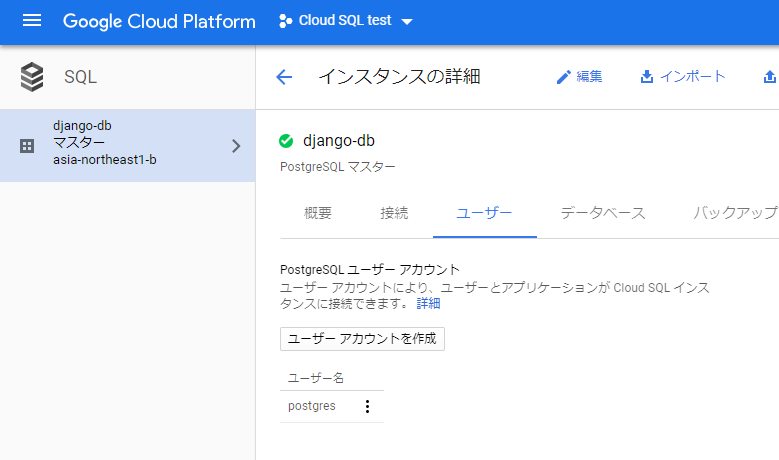Go back using the left arrow
Viewport: 779px width, 460px height.
click(284, 77)
